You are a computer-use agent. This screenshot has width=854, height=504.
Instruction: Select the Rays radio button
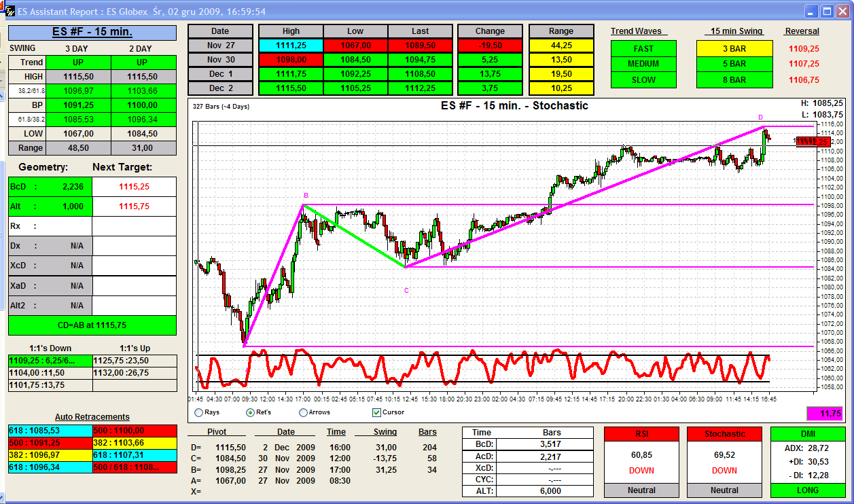click(x=198, y=412)
